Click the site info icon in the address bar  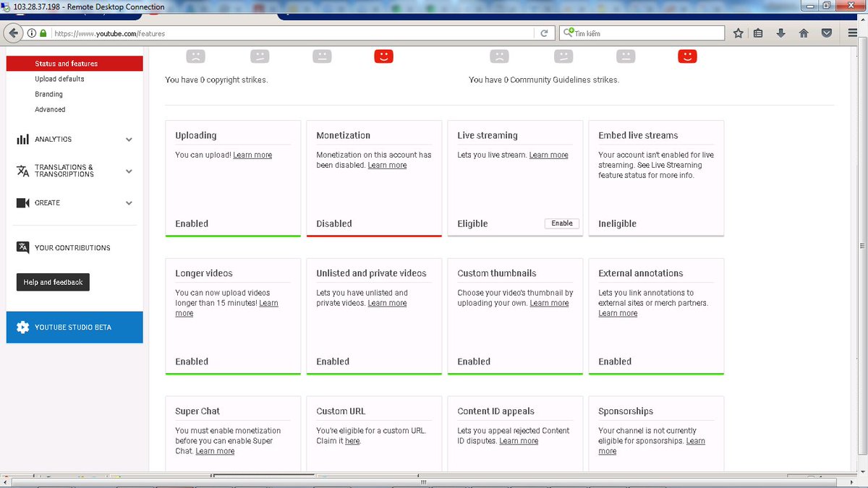coord(32,33)
